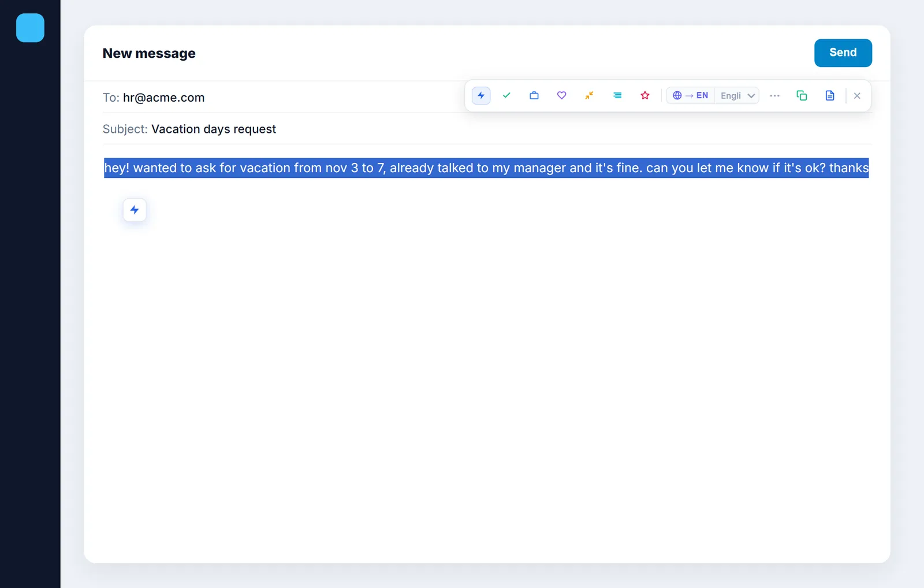Screen dimensions: 924x588
Task: Click the floating lightning button below the message
Action: pos(135,210)
